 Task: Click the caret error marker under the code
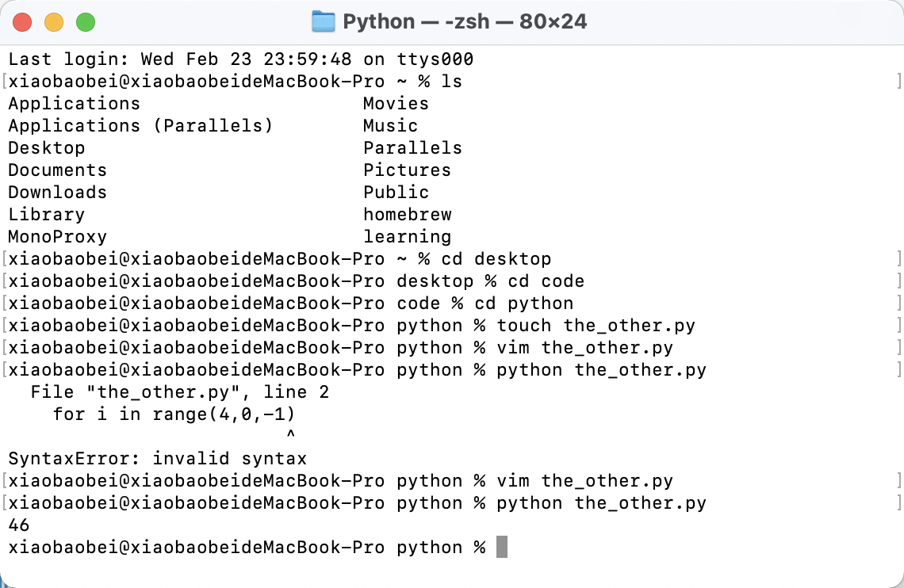click(x=290, y=435)
